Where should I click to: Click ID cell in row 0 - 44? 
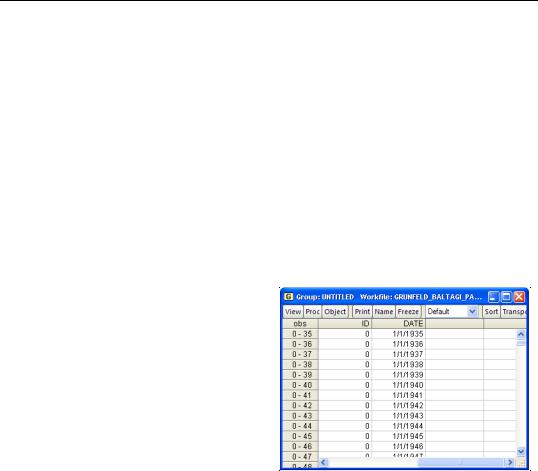(x=345, y=426)
